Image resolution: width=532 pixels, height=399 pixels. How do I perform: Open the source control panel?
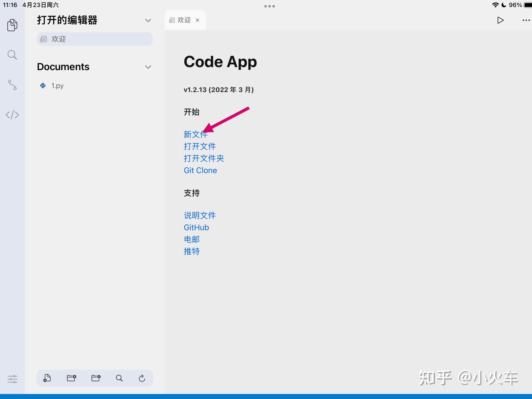point(12,85)
